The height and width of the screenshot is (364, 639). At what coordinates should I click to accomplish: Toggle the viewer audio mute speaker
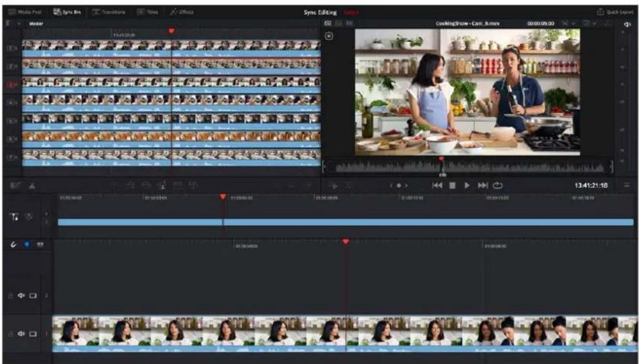point(627,25)
